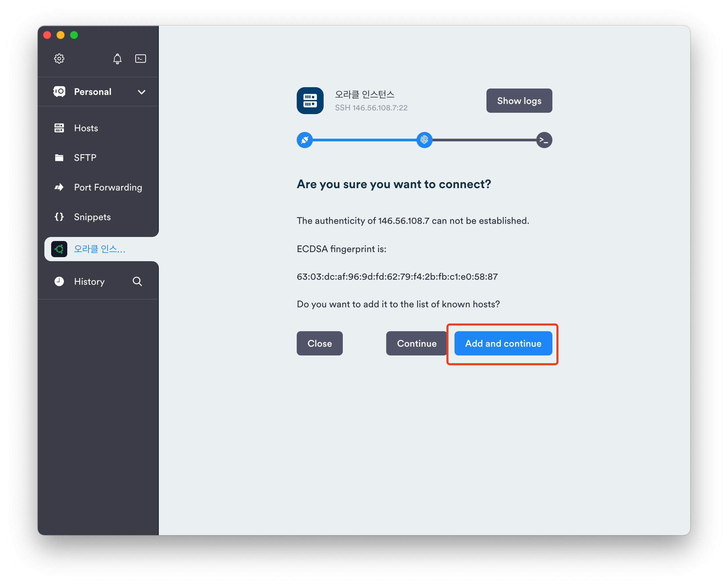Viewport: 728px width, 585px height.
Task: Expand the Personal vault chevron
Action: (142, 92)
